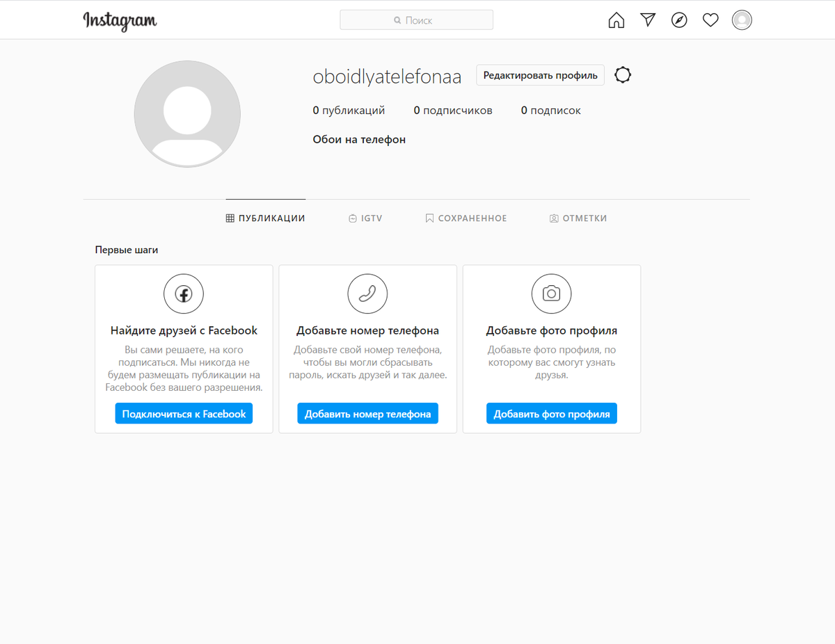Click 'Редактировать профиль' button
The width and height of the screenshot is (835, 644).
(x=540, y=75)
